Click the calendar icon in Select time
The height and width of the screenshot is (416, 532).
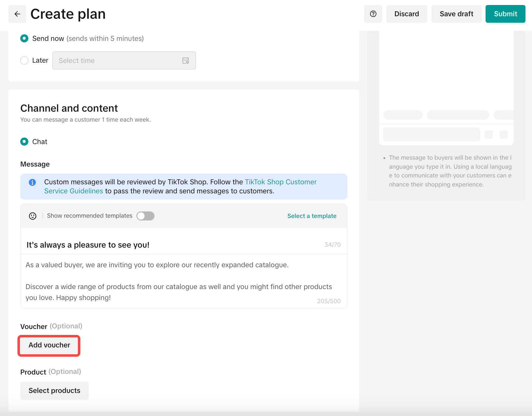point(186,60)
